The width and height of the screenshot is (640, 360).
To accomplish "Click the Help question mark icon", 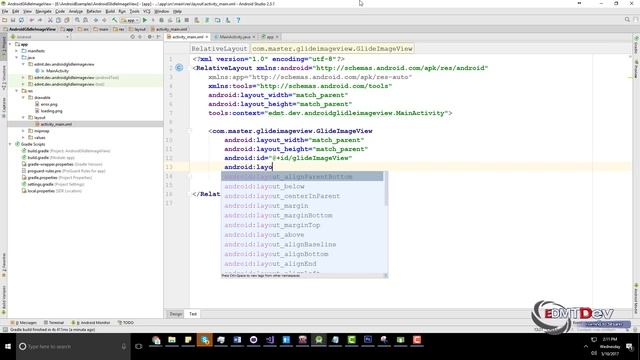I will (x=238, y=20).
